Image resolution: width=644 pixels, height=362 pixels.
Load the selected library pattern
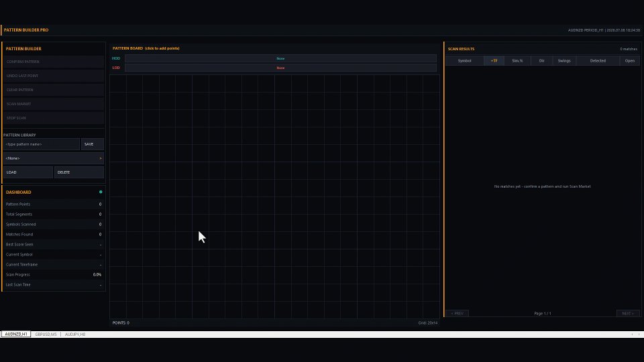click(x=28, y=172)
